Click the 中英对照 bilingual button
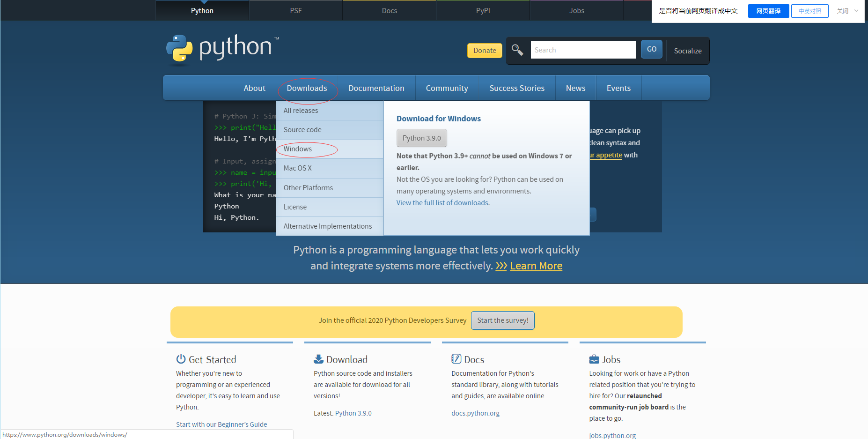This screenshot has width=868, height=439. coord(810,11)
